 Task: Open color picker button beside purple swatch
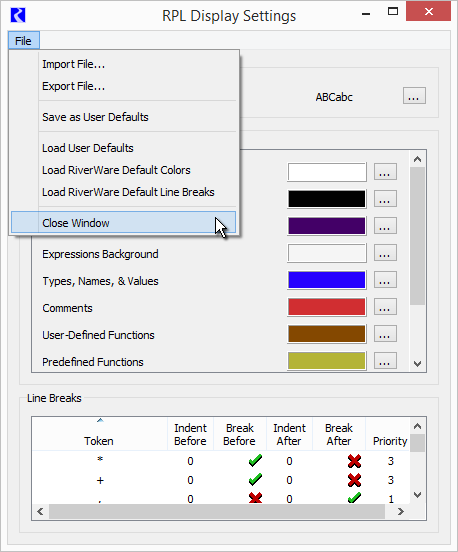385,226
